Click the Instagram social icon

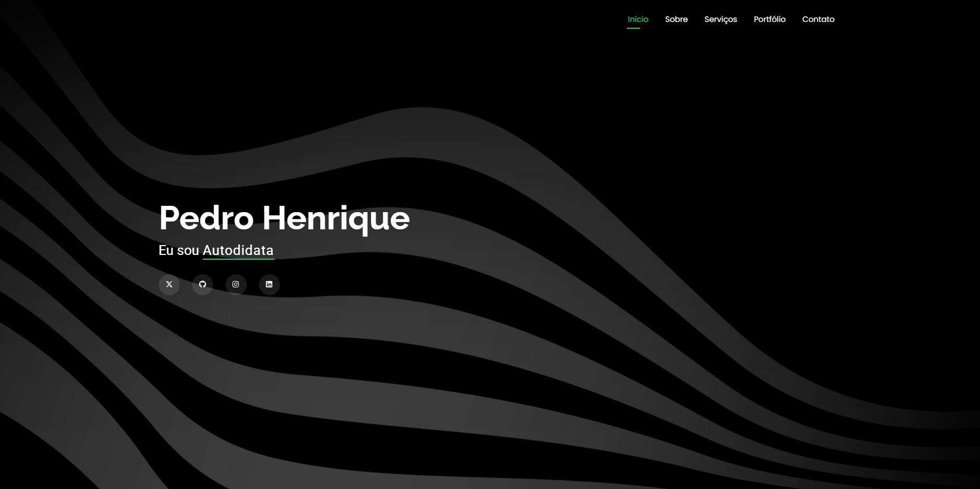click(236, 285)
